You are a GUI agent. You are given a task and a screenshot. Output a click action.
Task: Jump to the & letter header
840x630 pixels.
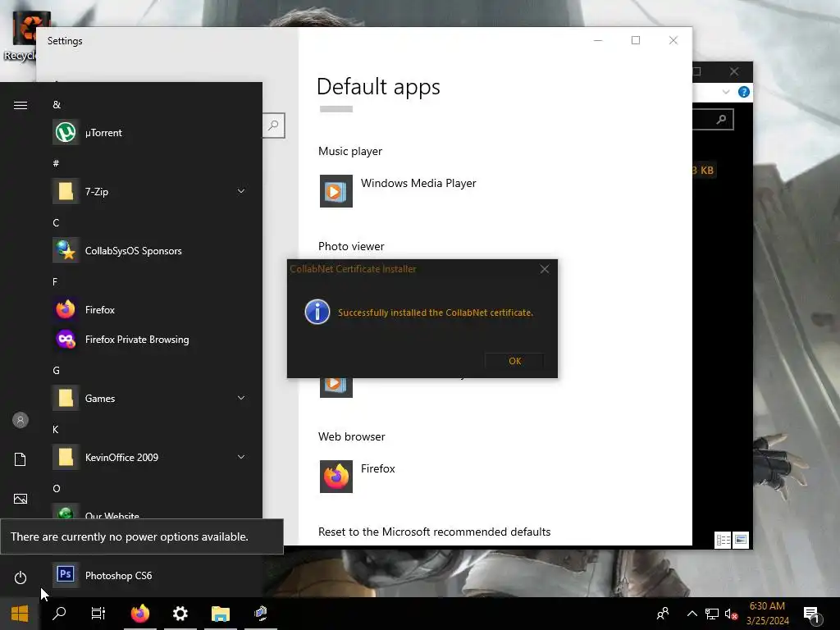pyautogui.click(x=57, y=104)
